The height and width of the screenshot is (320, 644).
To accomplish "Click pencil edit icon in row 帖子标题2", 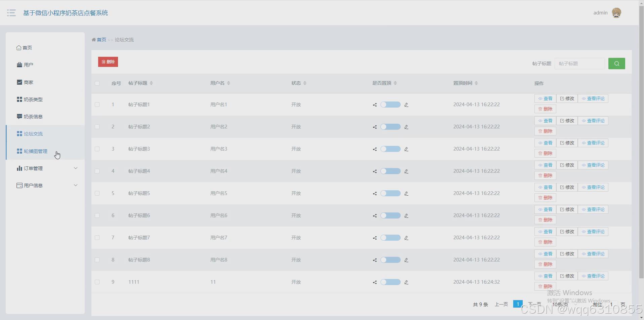I will point(406,127).
